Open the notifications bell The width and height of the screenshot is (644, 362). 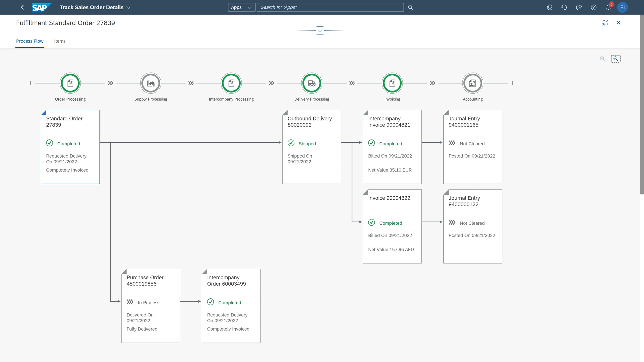pos(608,7)
